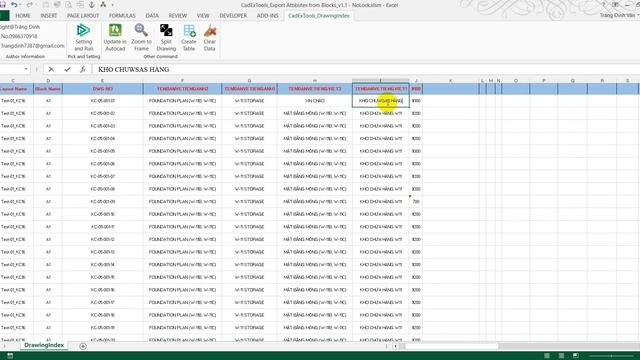This screenshot has width=640, height=360.
Task: Open the DEVELOPER ribbon tab
Action: click(x=233, y=16)
